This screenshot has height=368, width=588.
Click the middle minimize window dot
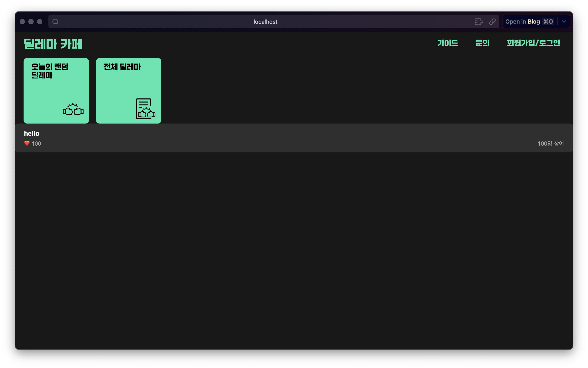click(x=31, y=22)
